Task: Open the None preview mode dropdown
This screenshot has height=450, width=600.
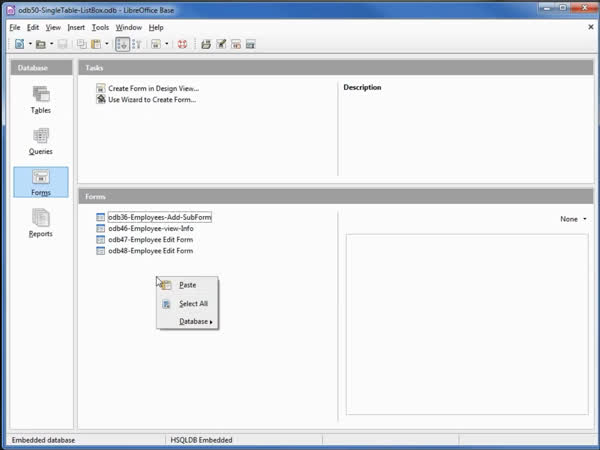Action: point(573,219)
